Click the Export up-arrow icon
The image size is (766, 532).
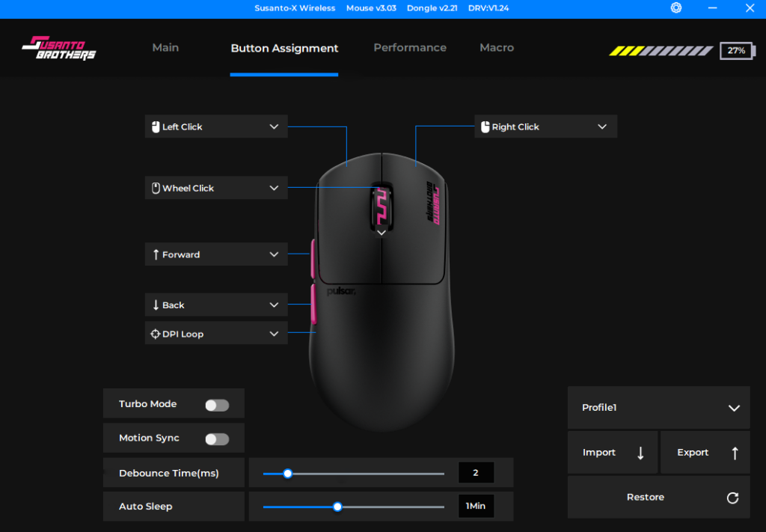coord(735,453)
